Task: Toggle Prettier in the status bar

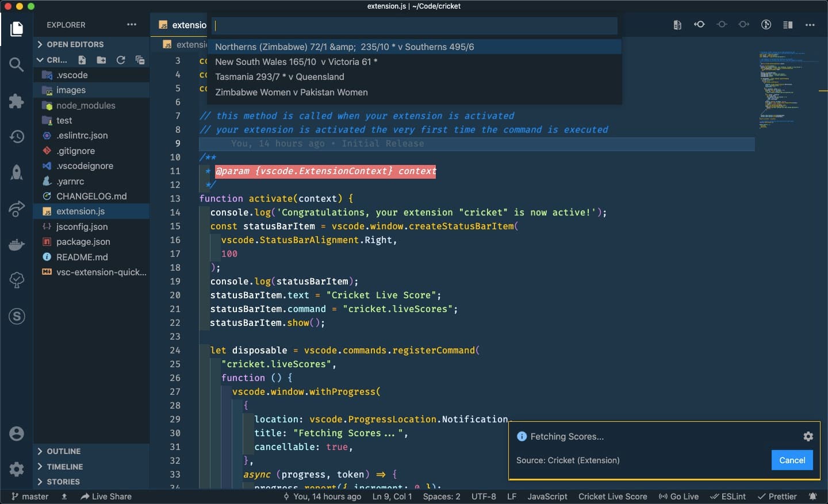Action: 778,497
